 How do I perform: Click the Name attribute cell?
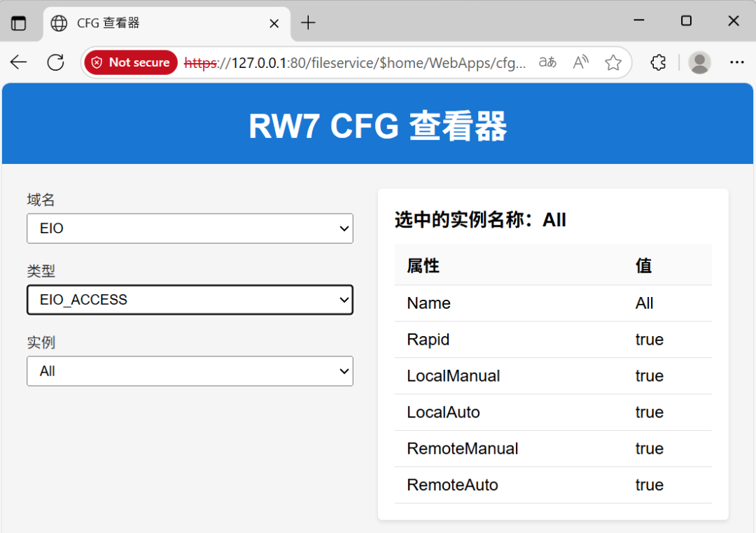coord(428,303)
